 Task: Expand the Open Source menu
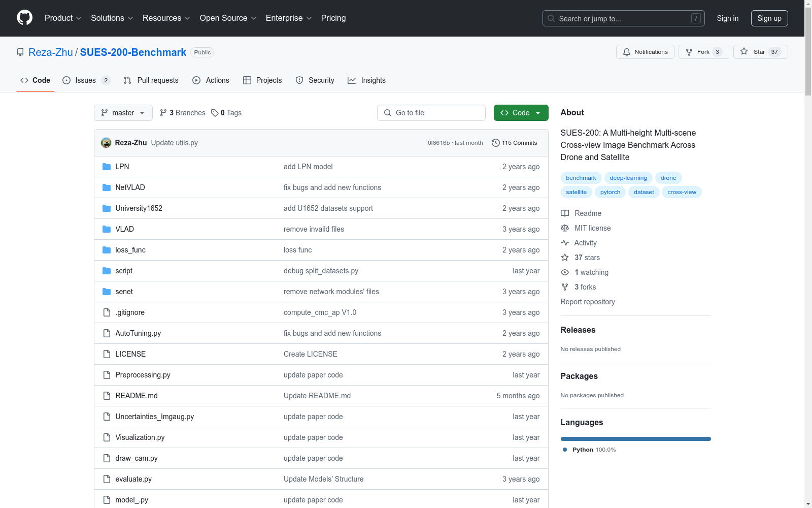click(x=228, y=18)
